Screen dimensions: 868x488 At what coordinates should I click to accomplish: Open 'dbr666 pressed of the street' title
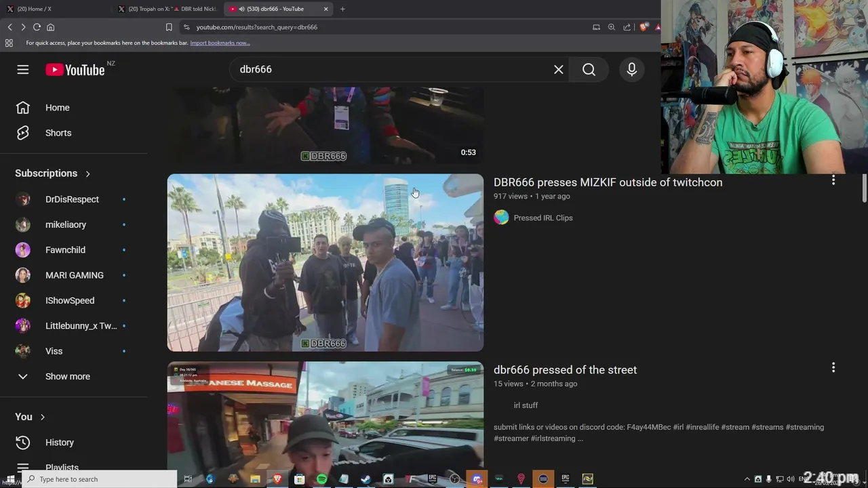pyautogui.click(x=565, y=370)
